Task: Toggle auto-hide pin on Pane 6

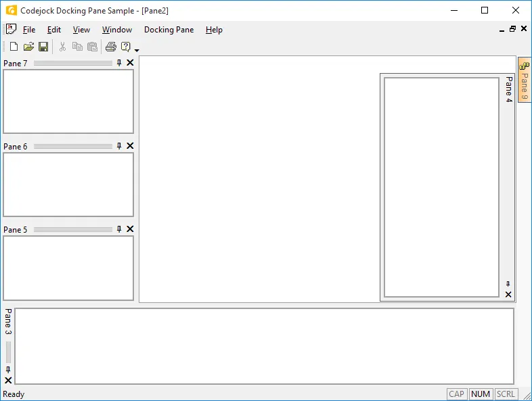Action: coord(119,146)
